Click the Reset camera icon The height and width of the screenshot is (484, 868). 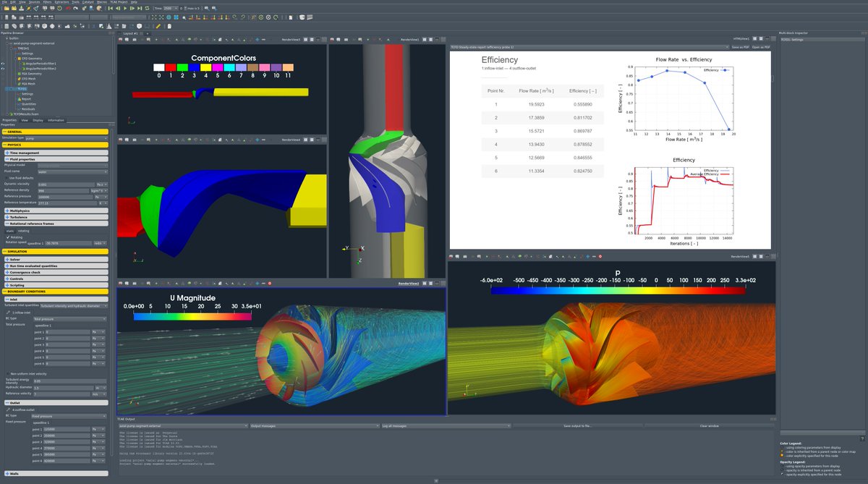tap(154, 17)
